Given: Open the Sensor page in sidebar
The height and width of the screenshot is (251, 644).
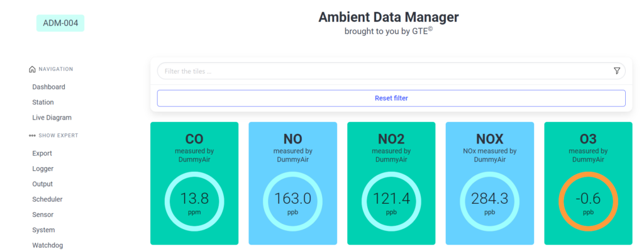Looking at the screenshot, I should pyautogui.click(x=43, y=215).
